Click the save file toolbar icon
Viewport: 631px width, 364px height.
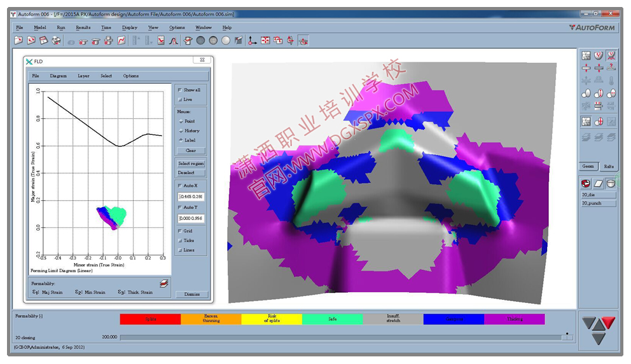[x=43, y=41]
